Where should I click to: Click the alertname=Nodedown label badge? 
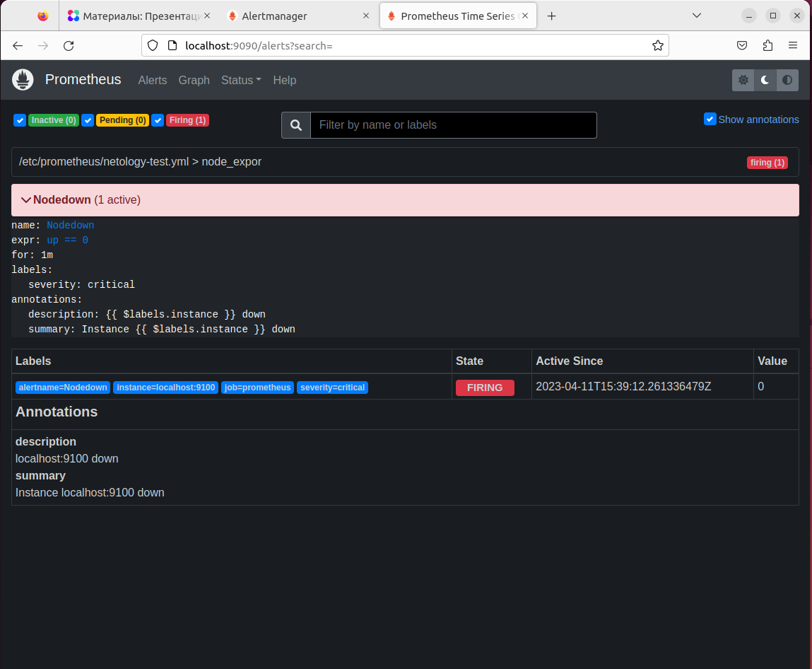62,387
